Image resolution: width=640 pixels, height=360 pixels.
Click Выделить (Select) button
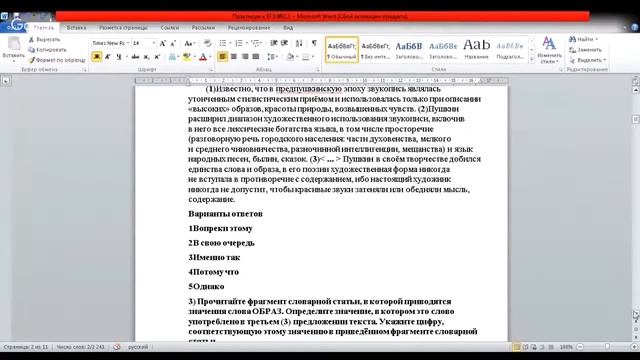(x=587, y=60)
